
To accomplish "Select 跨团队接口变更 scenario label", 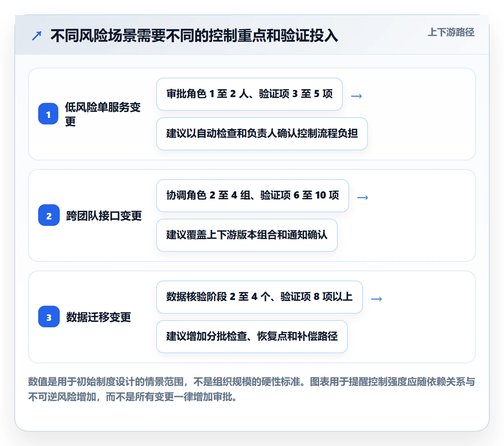I will (104, 216).
